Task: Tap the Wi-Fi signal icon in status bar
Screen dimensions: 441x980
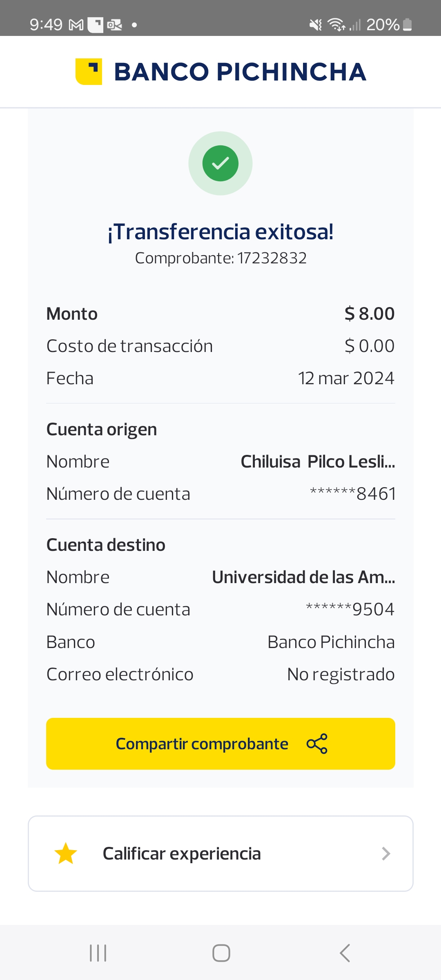Action: coord(336,25)
